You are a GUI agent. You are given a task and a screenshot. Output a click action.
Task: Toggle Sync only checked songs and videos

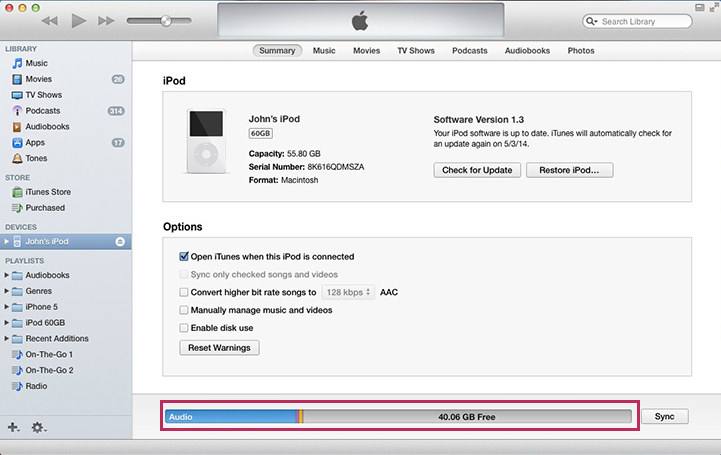pos(184,274)
